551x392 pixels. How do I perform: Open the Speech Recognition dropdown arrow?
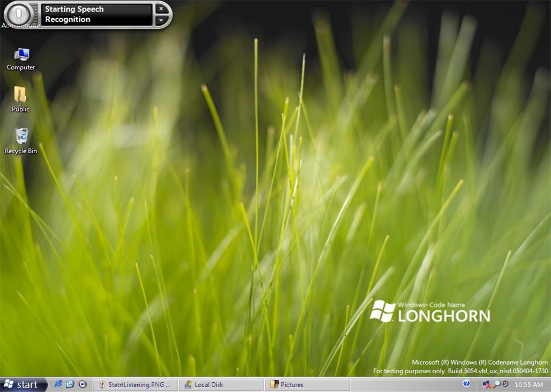pos(161,20)
